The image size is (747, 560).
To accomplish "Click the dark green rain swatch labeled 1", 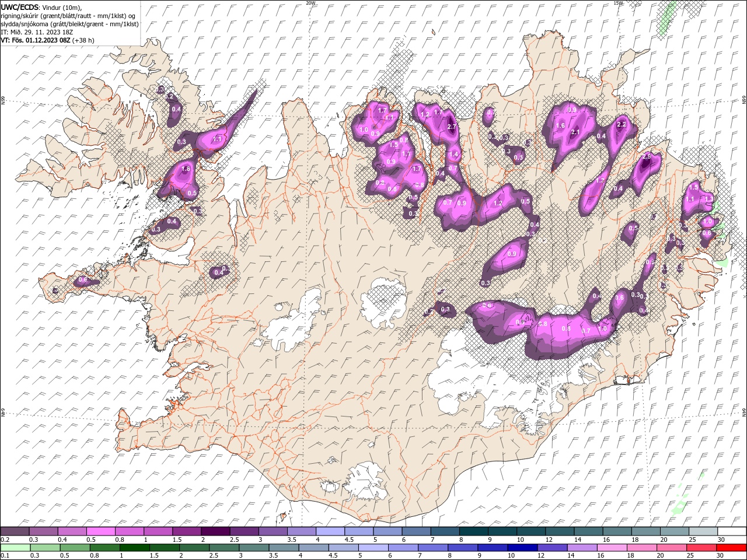I will [x=134, y=548].
